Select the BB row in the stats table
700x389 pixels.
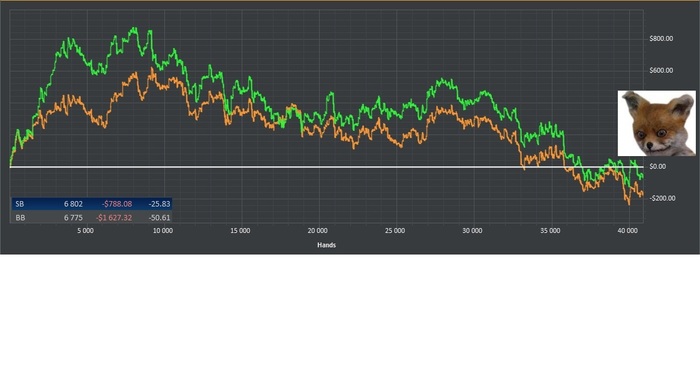click(92, 218)
